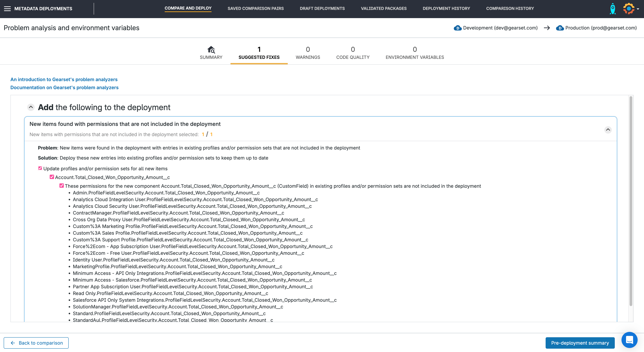Click Pre-deployment summary

click(x=580, y=343)
